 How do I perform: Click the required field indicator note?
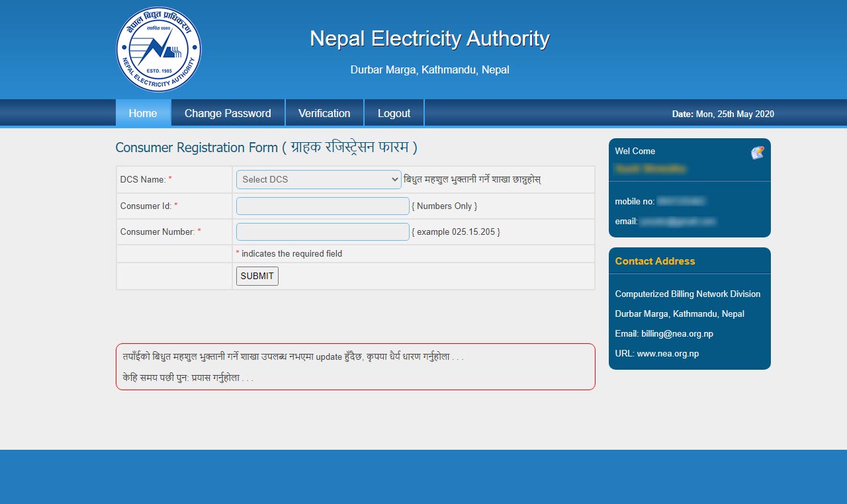289,253
